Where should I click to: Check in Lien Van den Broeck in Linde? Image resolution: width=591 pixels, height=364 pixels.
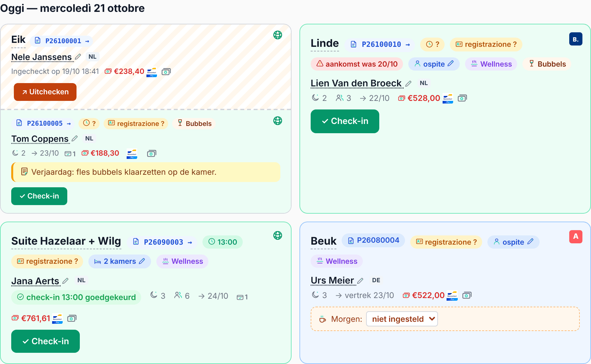[345, 121]
